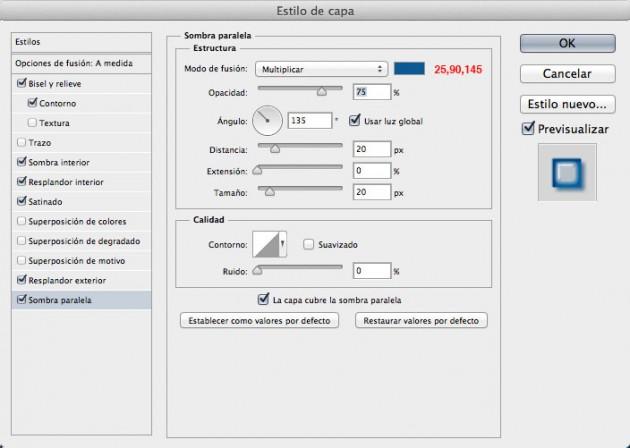This screenshot has height=448, width=630.
Task: Click Restaurar valores por defecto
Action: click(x=421, y=321)
